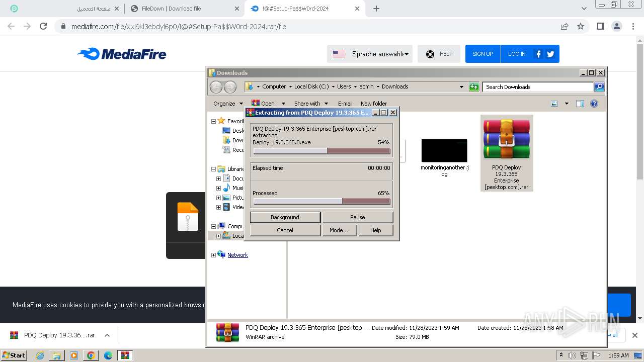This screenshot has height=362, width=644.
Task: Click the Chrome address bar URL
Action: [x=179, y=27]
